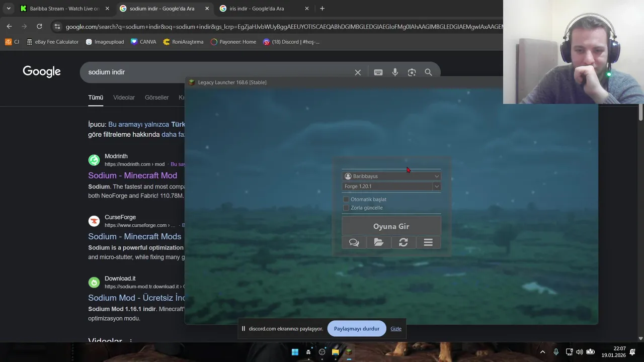Screen dimensions: 644x362
Task: Click the Minecraft launcher taskbar icon
Action: (x=349, y=352)
